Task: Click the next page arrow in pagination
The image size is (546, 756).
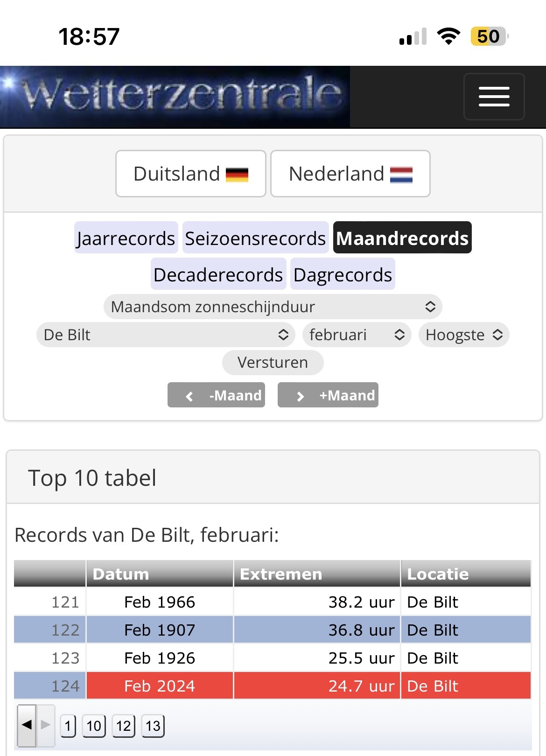Action: 46,725
